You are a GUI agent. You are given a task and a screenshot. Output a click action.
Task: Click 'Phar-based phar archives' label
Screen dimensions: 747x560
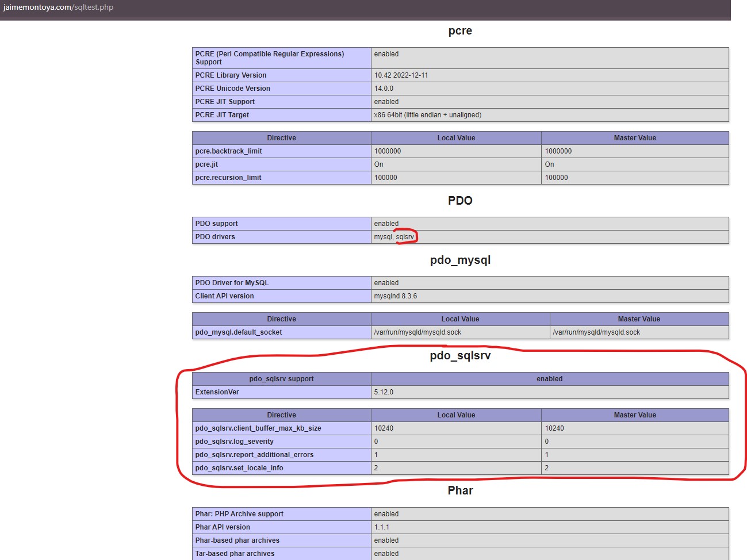tap(237, 540)
